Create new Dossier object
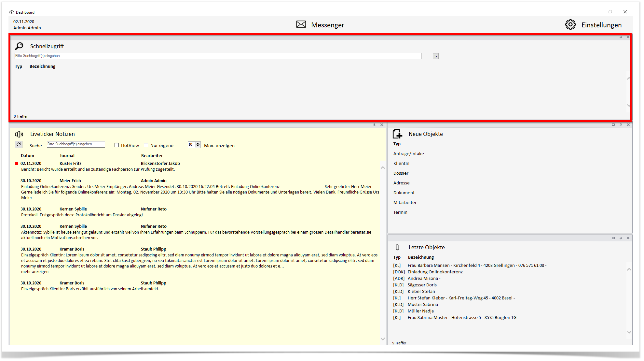 pos(401,173)
